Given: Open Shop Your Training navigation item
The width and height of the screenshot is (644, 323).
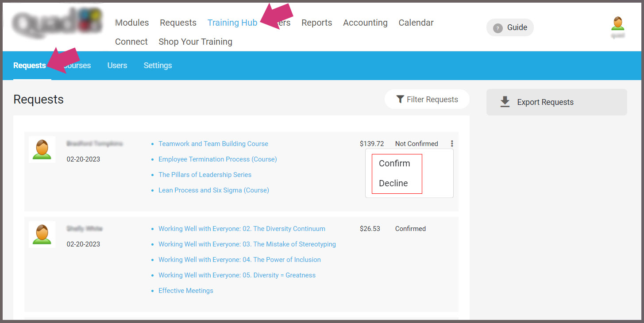Looking at the screenshot, I should pos(195,42).
